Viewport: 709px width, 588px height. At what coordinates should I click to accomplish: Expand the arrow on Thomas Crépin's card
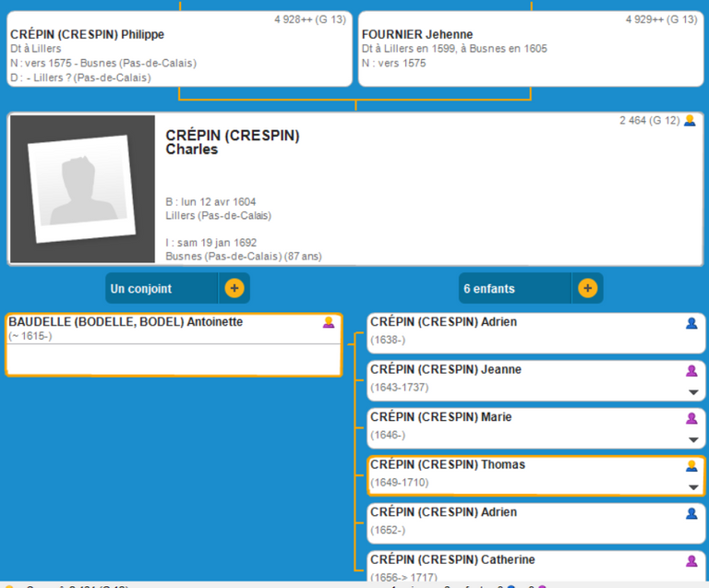tap(693, 487)
